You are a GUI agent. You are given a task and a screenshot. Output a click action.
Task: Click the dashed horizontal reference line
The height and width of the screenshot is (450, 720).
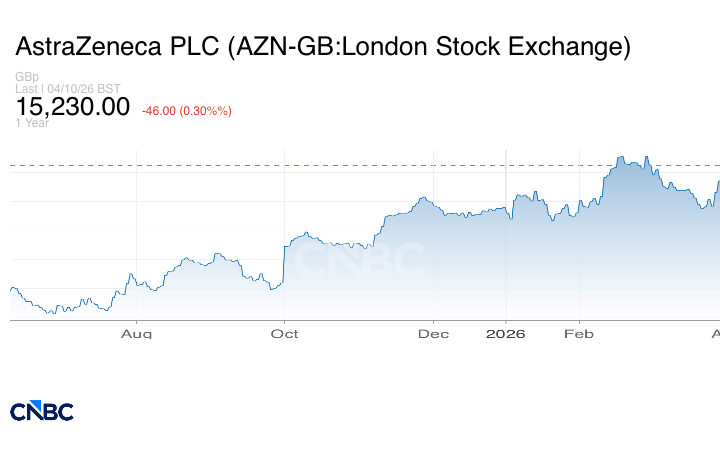(300, 165)
